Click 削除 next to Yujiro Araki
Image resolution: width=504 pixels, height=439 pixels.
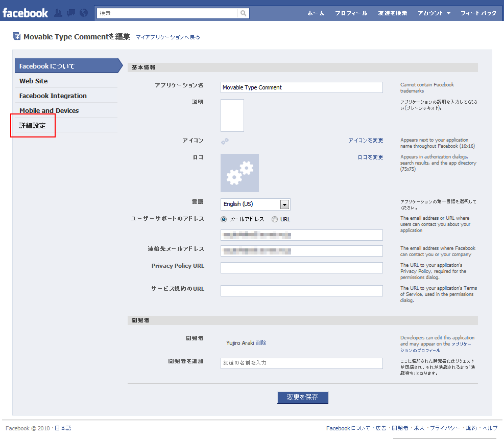point(260,343)
